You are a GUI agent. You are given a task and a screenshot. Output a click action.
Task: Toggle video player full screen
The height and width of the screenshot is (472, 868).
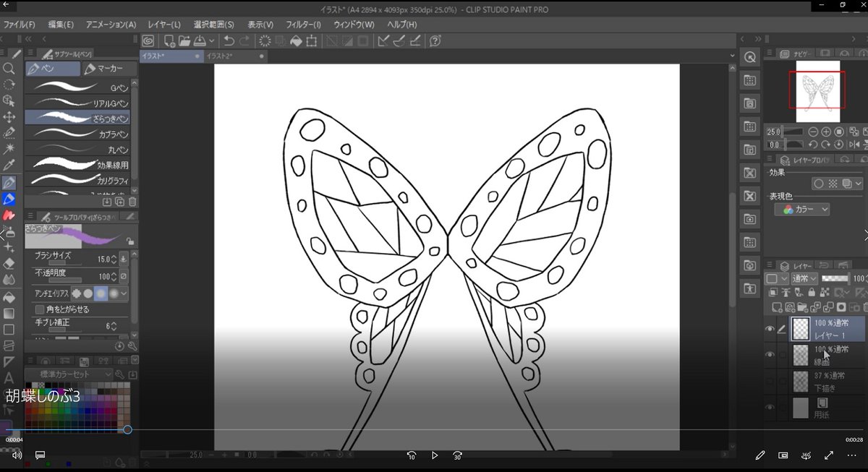(x=829, y=455)
